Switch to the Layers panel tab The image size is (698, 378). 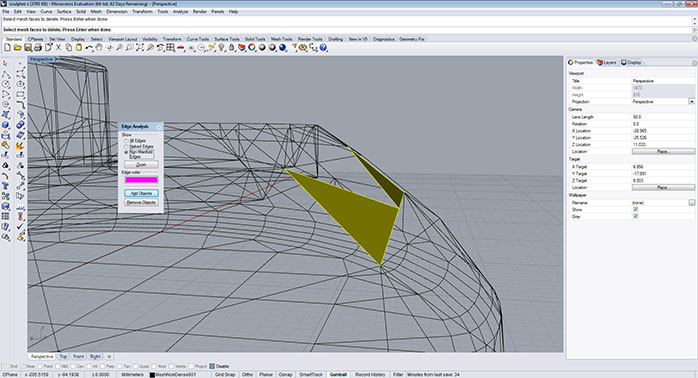[x=607, y=63]
